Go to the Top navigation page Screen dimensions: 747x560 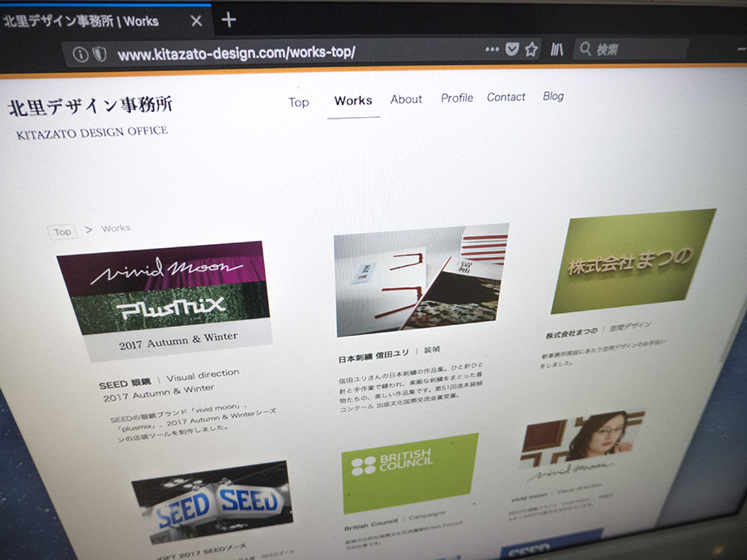point(299,102)
